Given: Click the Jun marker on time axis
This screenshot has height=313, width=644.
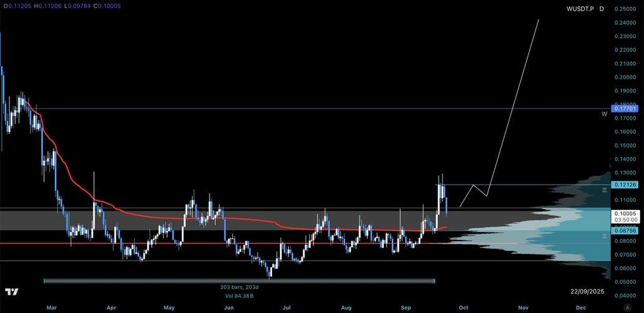Looking at the screenshot, I should click(x=229, y=307).
